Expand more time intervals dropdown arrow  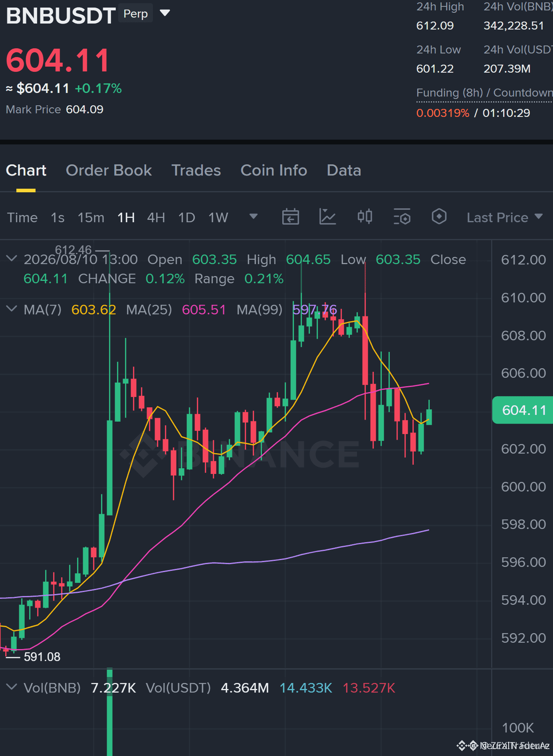point(254,217)
